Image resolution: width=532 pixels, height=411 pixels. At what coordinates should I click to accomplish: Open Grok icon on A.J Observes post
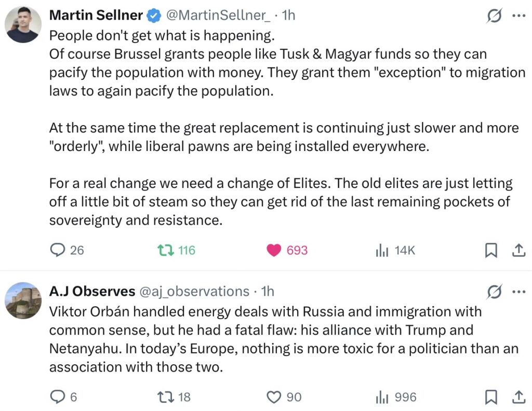(x=493, y=292)
